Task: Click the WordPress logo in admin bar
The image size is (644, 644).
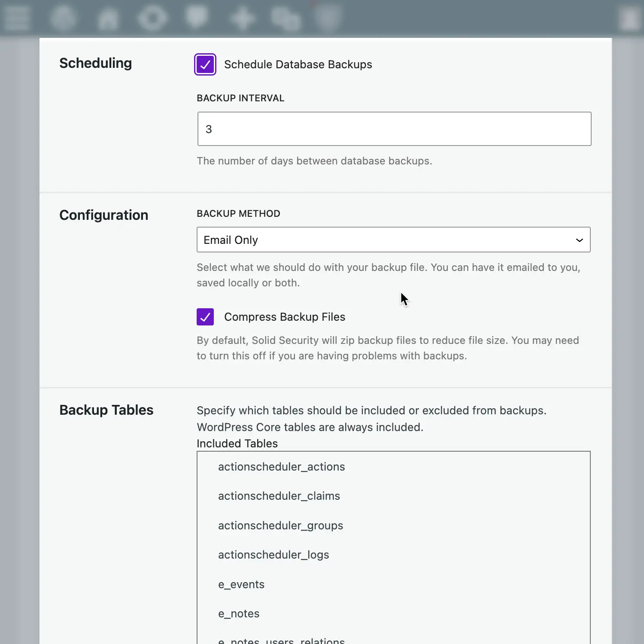Action: click(64, 18)
